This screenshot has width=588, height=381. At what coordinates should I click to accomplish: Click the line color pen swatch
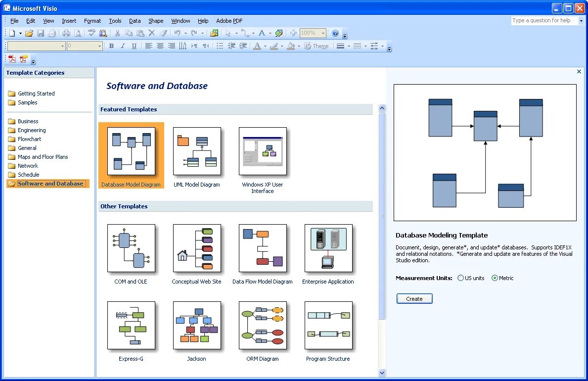point(274,46)
